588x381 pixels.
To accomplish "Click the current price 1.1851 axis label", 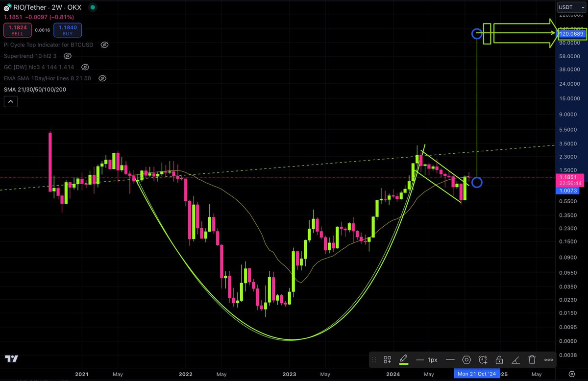I will [x=569, y=177].
